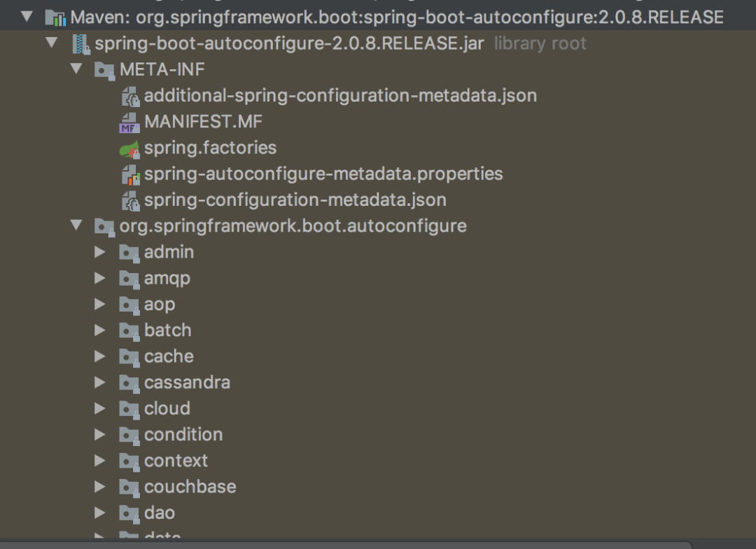Collapse the org.springframework.boot.autoconfigure package
Image resolution: width=756 pixels, height=549 pixels.
76,225
